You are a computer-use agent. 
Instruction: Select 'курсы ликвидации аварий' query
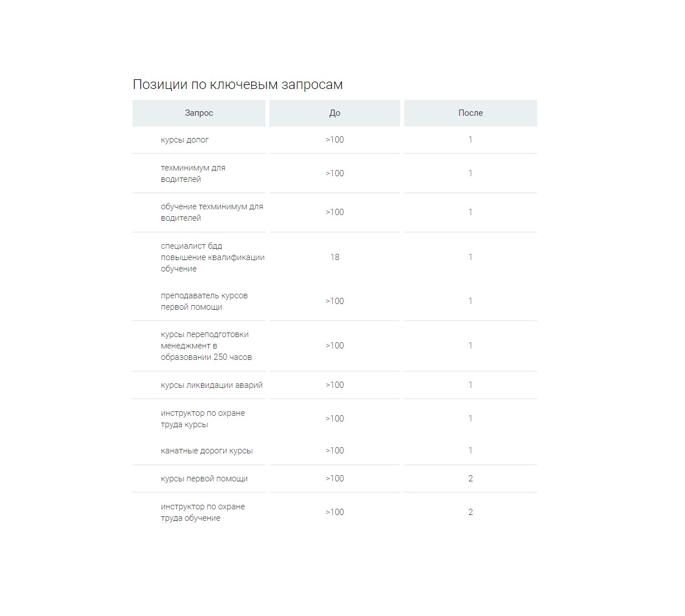click(212, 385)
